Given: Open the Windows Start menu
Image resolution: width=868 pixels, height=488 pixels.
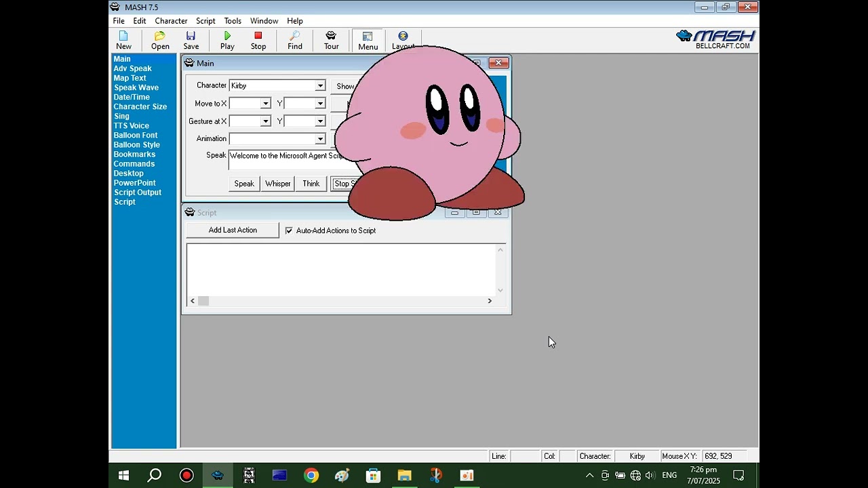Looking at the screenshot, I should (x=123, y=476).
